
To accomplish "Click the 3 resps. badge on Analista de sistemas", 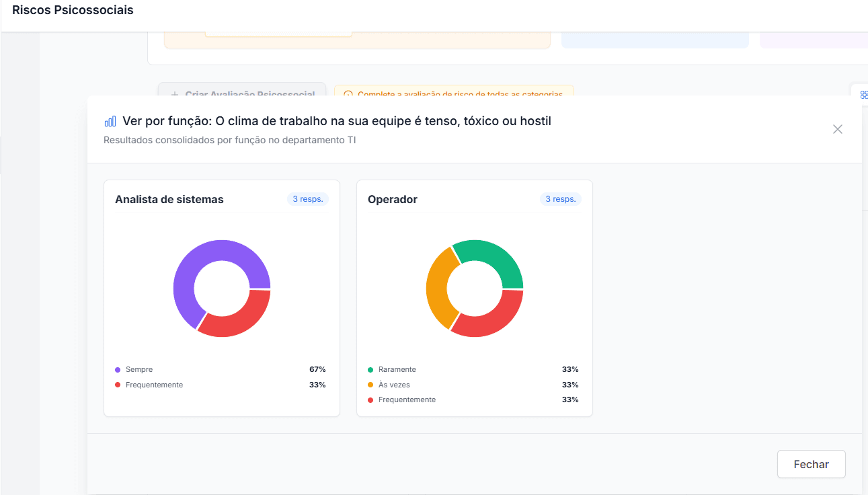I will 307,198.
